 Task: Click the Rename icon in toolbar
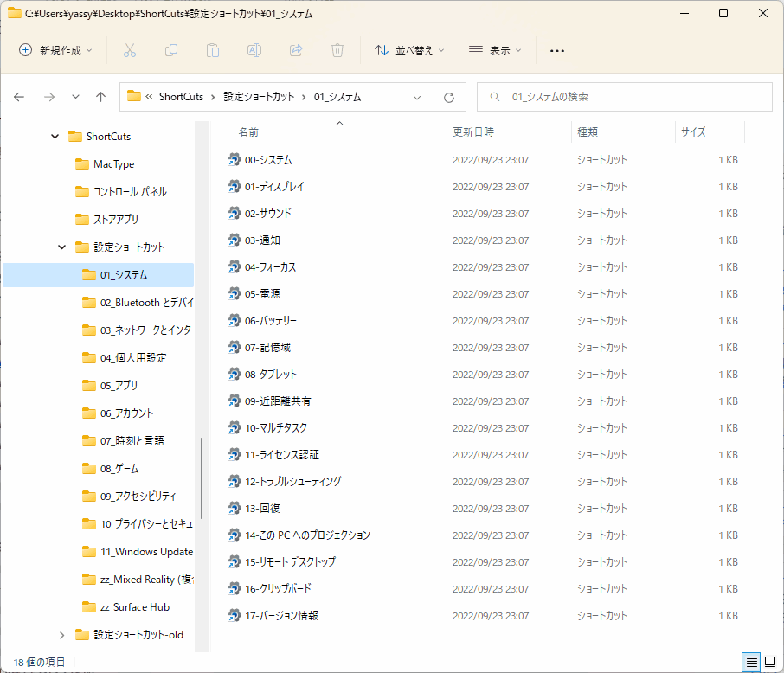pos(254,50)
